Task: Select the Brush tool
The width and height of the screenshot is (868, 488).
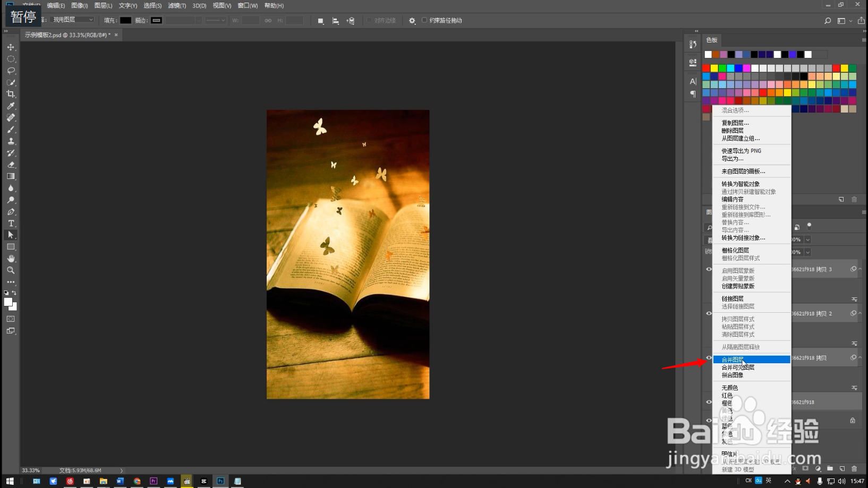Action: pyautogui.click(x=11, y=129)
